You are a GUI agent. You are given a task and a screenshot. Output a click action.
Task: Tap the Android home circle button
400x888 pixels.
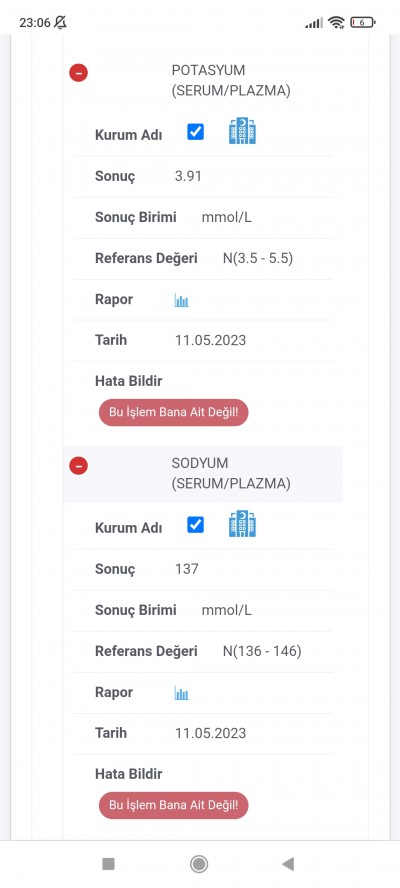pos(199,864)
